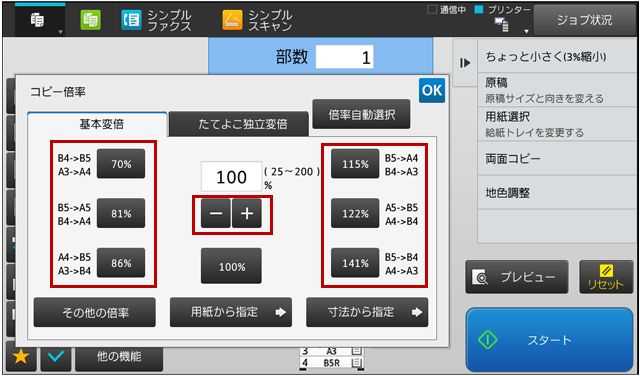Open Simple Fax (シンプルファクス) mode
Image resolution: width=640 pixels, height=376 pixels.
pyautogui.click(x=157, y=20)
